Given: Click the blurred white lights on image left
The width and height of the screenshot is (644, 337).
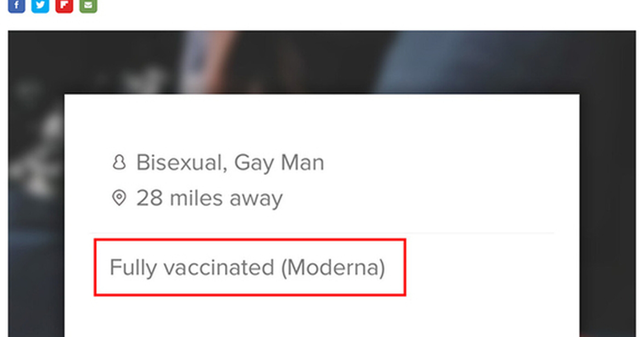Looking at the screenshot, I should click(x=36, y=153).
